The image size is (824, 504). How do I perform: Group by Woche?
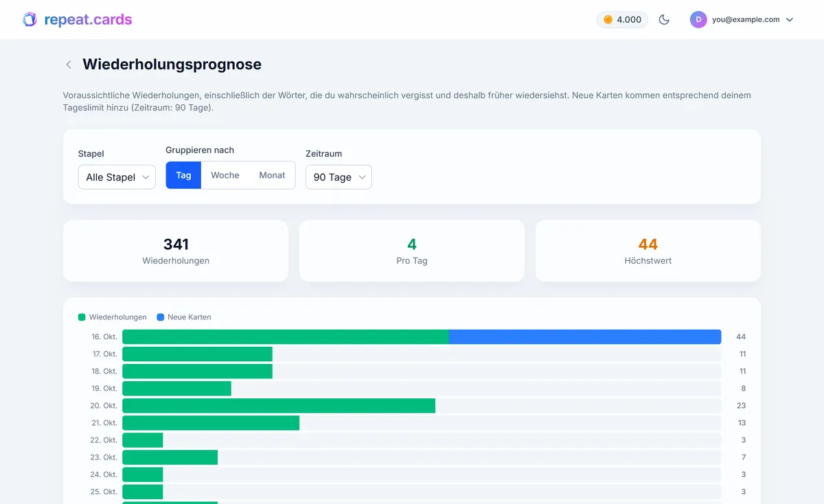tap(225, 175)
